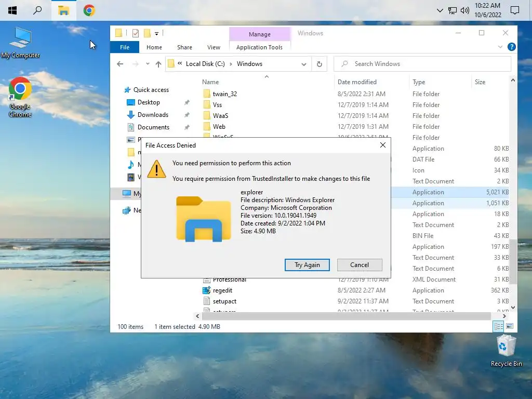
Task: Click horizontal scrollbar right arrow
Action: point(504,316)
